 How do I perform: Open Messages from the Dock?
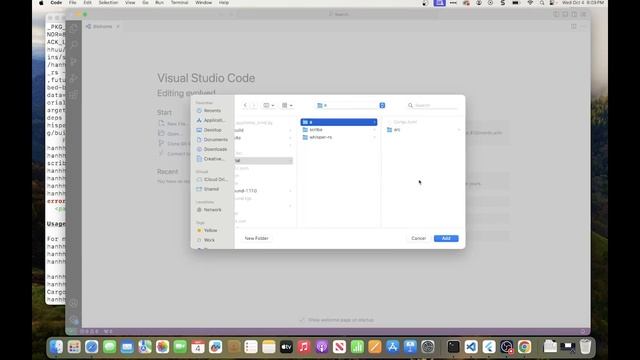point(109,347)
